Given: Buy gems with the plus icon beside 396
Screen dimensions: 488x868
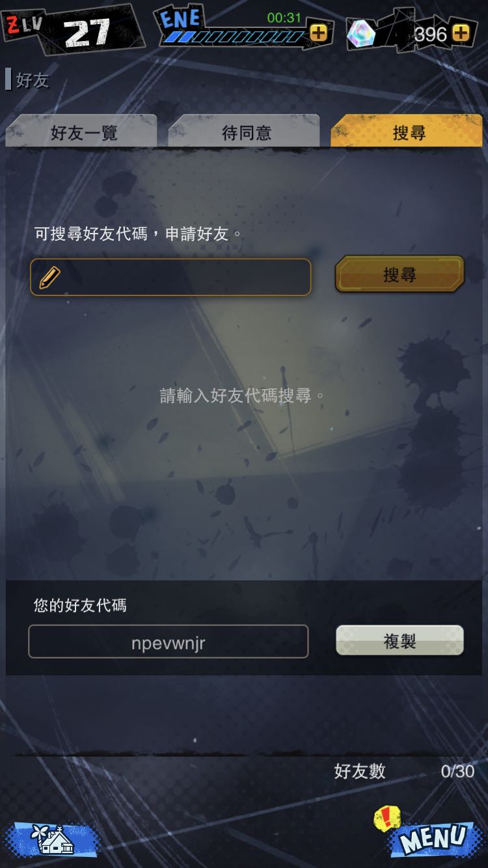Looking at the screenshot, I should (461, 33).
